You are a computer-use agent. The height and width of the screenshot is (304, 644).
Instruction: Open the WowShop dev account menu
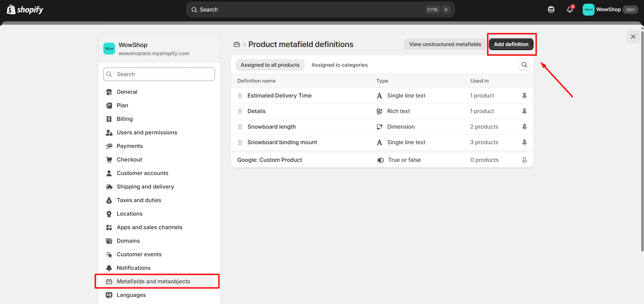[x=610, y=9]
